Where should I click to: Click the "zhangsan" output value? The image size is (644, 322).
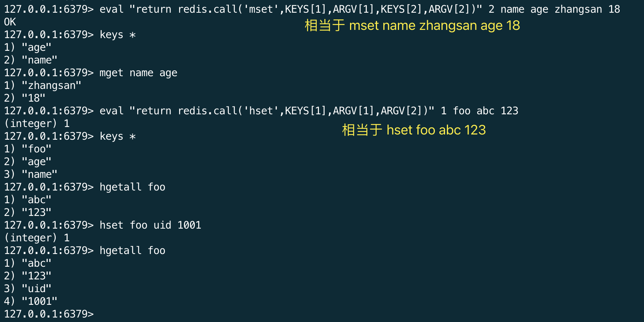[x=52, y=86]
